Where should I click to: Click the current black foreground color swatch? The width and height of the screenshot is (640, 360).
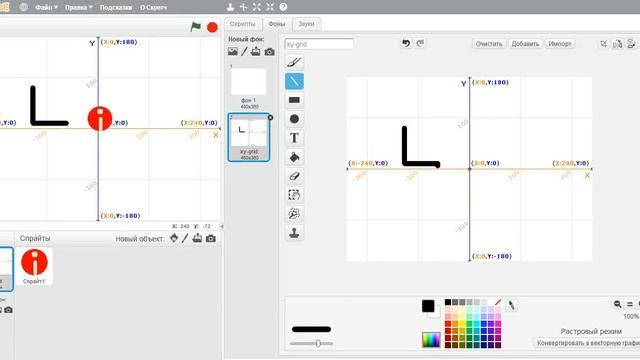tap(428, 306)
